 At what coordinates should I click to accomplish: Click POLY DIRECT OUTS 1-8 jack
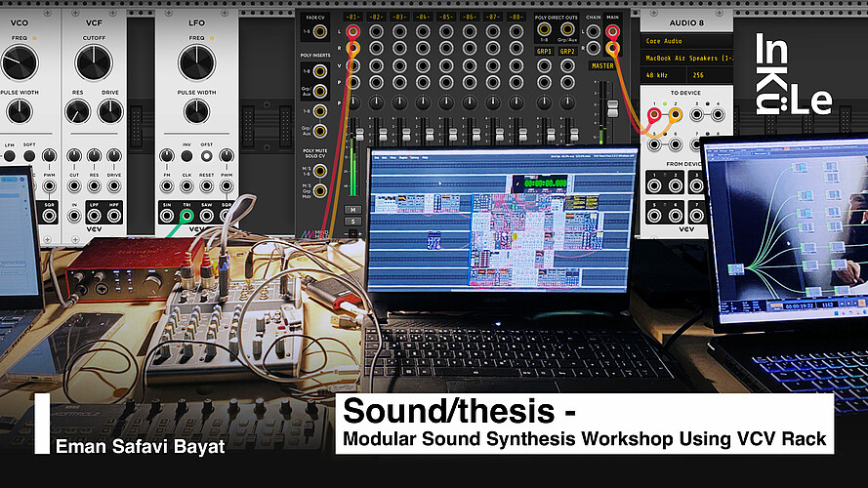[544, 29]
